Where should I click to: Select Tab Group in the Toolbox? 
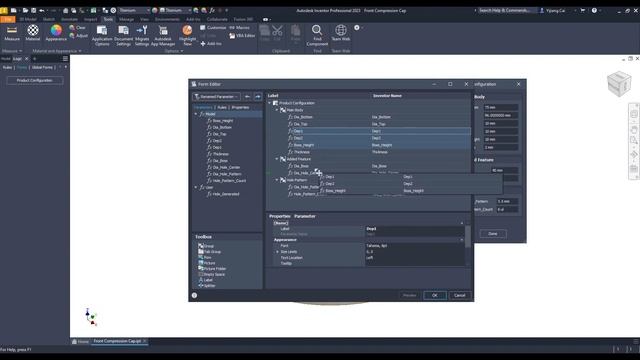pyautogui.click(x=209, y=252)
